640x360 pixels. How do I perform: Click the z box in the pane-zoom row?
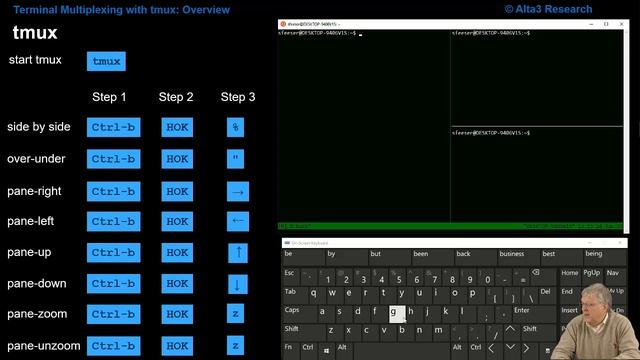point(236,314)
